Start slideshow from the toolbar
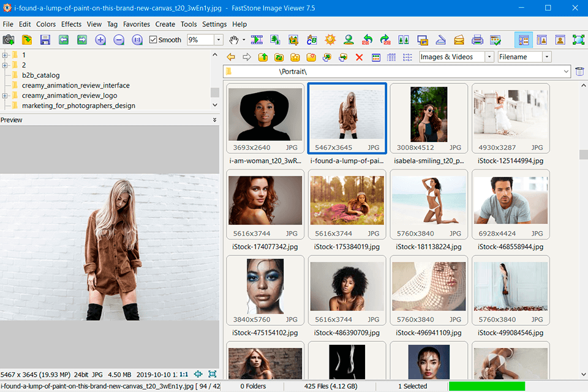The height and width of the screenshot is (392, 588). click(x=257, y=40)
